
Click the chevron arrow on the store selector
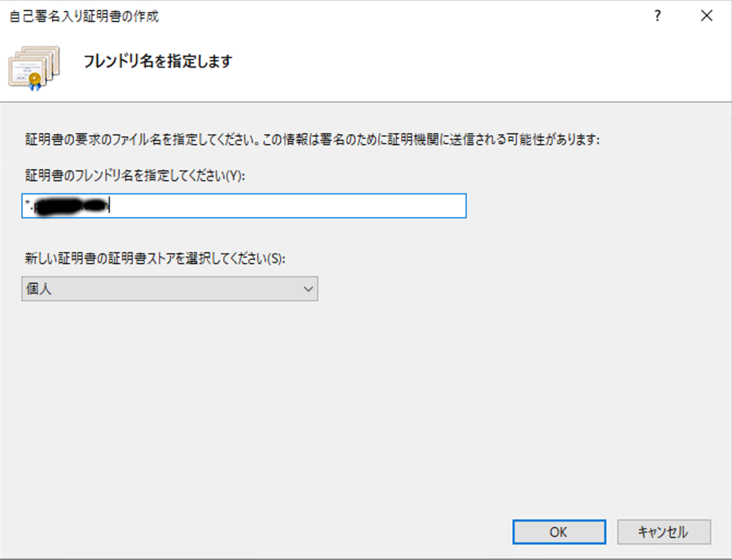[309, 289]
